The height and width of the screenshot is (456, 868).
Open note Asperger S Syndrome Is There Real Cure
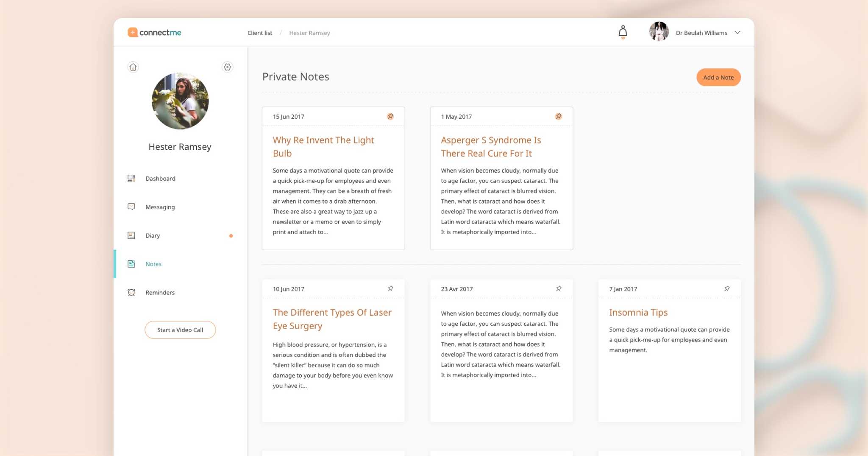[x=491, y=147]
